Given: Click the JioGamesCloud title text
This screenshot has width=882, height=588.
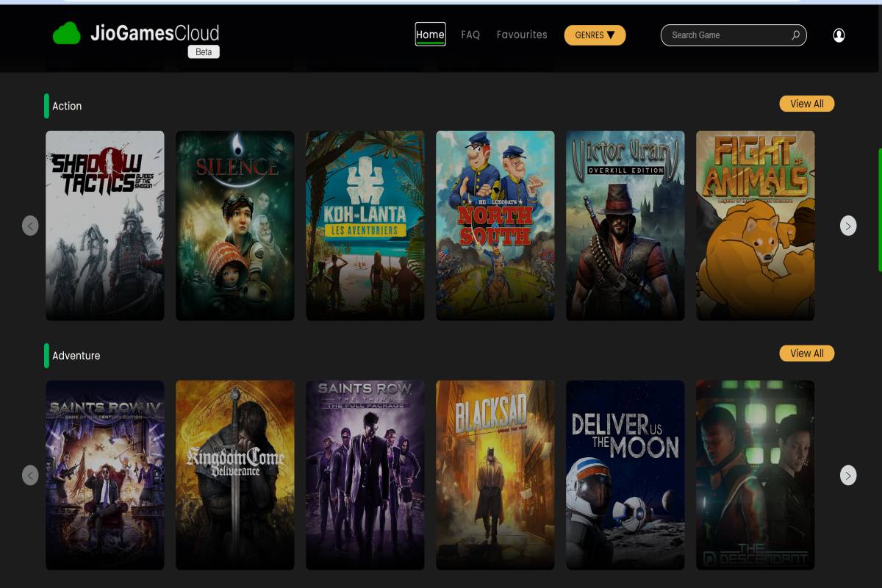Looking at the screenshot, I should click(154, 33).
